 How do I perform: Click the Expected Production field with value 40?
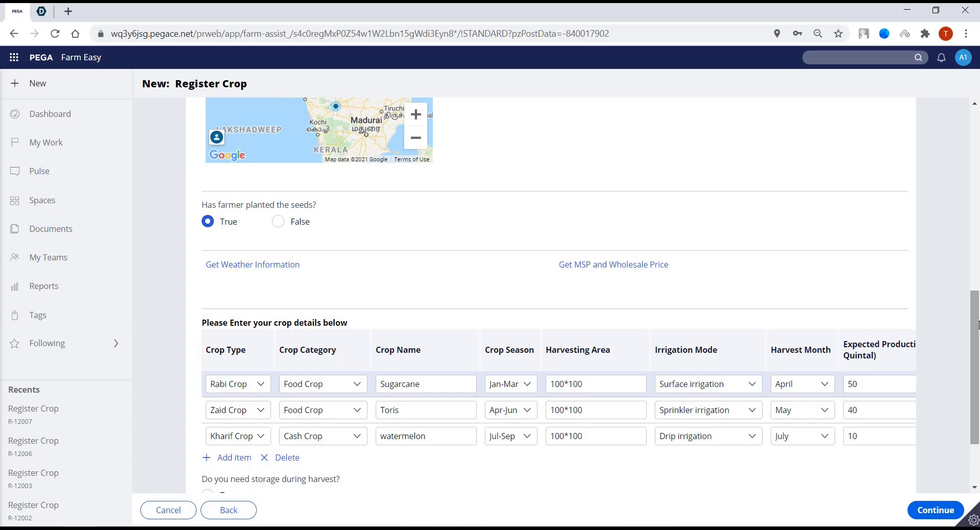(x=879, y=410)
